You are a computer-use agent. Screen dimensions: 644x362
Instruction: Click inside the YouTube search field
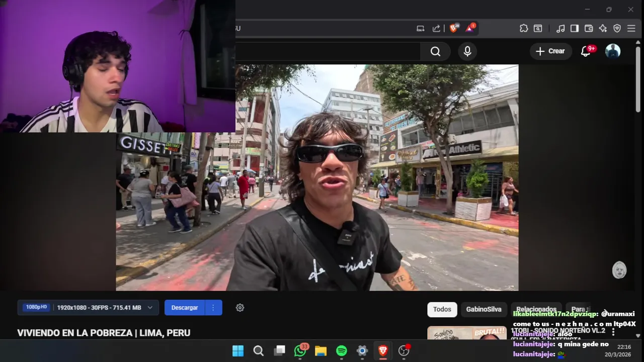(328, 51)
